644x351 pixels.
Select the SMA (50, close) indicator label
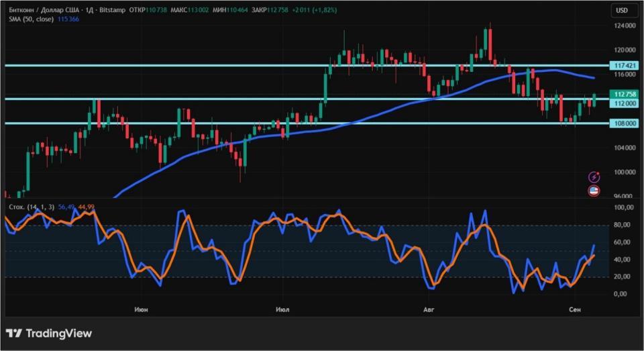(32, 19)
